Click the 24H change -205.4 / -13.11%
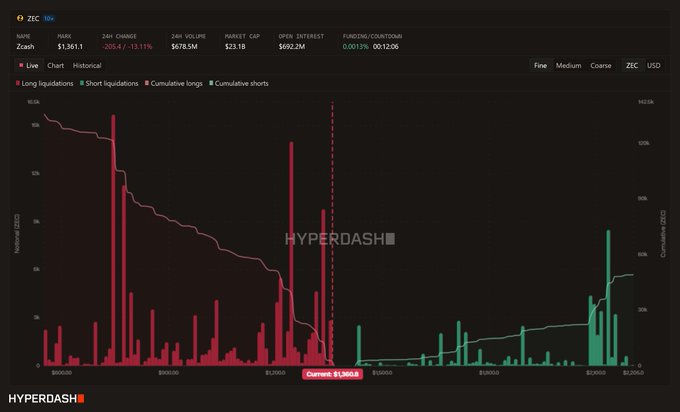 click(x=127, y=46)
